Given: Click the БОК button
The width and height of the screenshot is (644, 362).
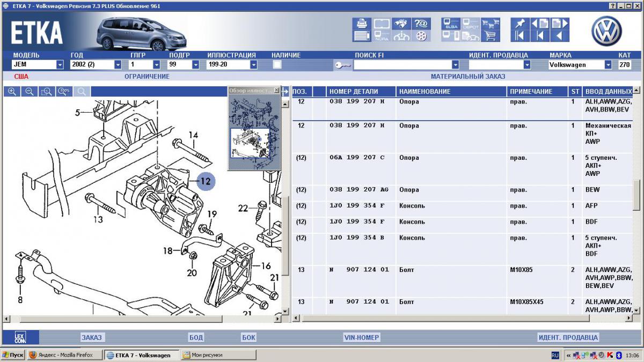Looking at the screenshot, I should click(x=248, y=337).
